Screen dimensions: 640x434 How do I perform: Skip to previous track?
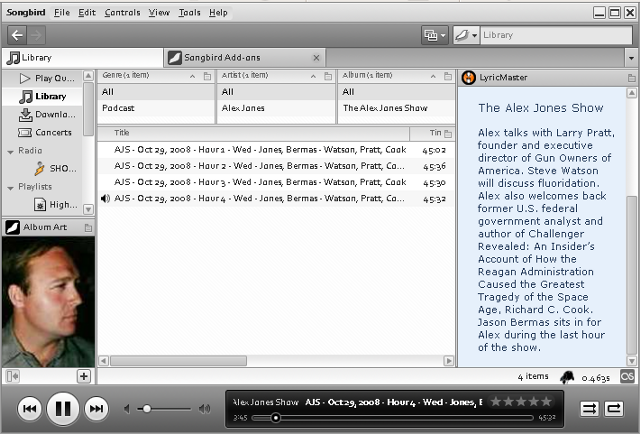pyautogui.click(x=29, y=409)
